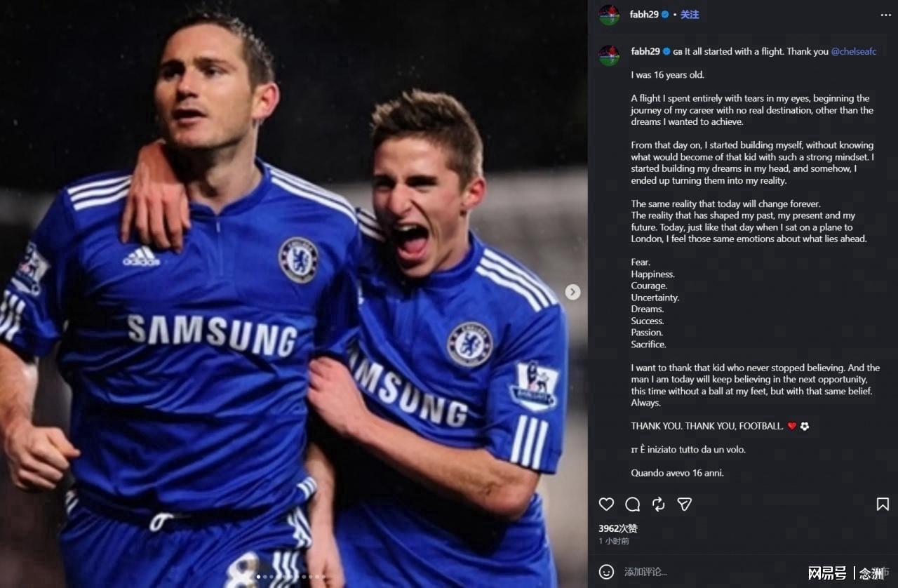Focus the 添加评论 comment field
The height and width of the screenshot is (588, 898).
point(709,572)
